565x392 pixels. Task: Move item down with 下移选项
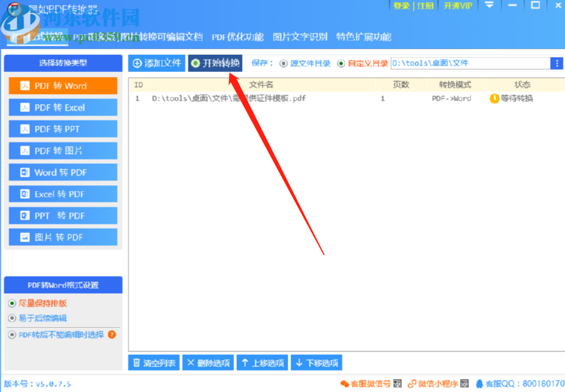317,363
